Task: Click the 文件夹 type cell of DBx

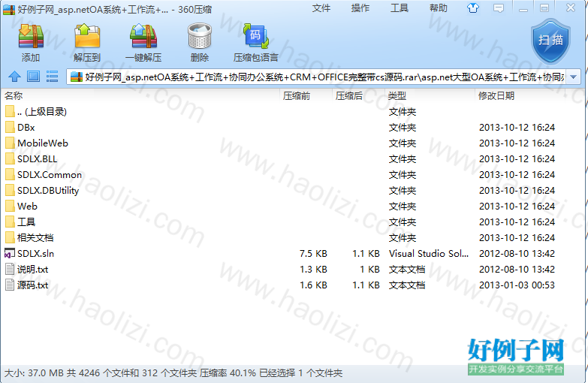Action: (x=403, y=127)
